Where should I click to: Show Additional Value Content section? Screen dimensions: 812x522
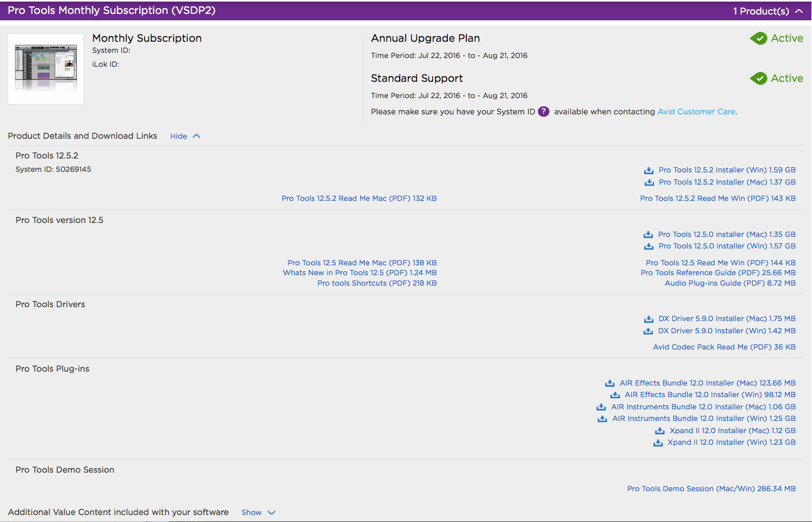point(258,512)
